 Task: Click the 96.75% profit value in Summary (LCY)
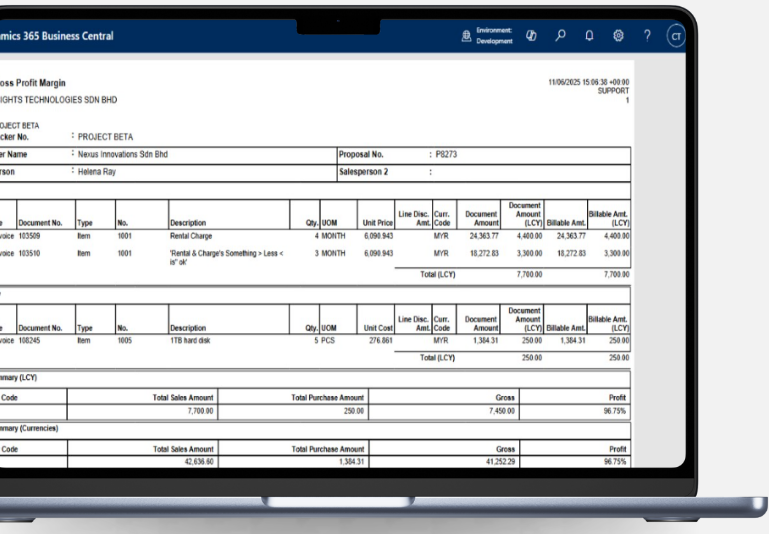coord(615,411)
